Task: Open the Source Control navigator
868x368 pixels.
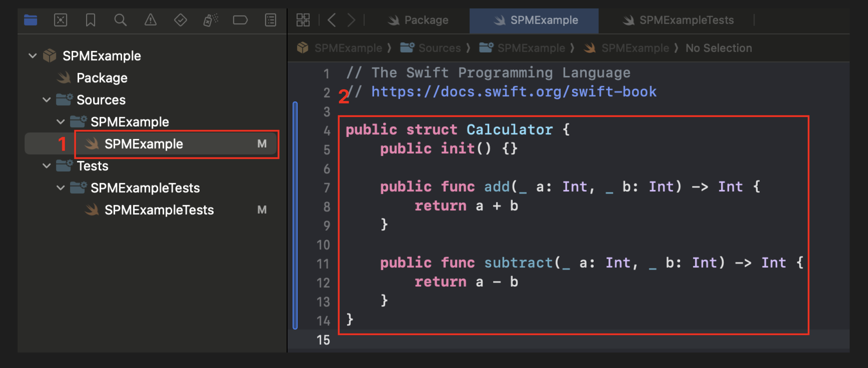Action: pyautogui.click(x=61, y=20)
